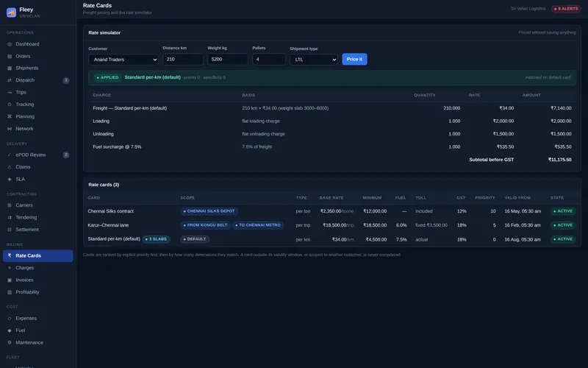Click the Carriers sidebar icon
Image resolution: width=588 pixels, height=368 pixels.
[10, 205]
